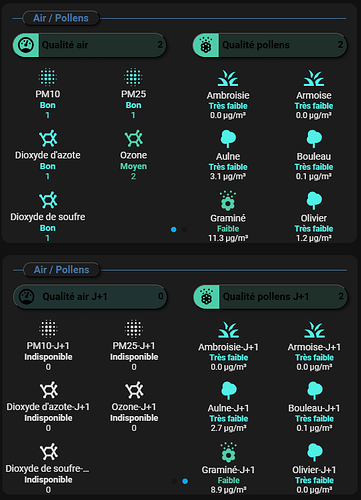Select the Dioxyde de soufre molecule icon
Image resolution: width=361 pixels, height=500 pixels.
click(48, 200)
